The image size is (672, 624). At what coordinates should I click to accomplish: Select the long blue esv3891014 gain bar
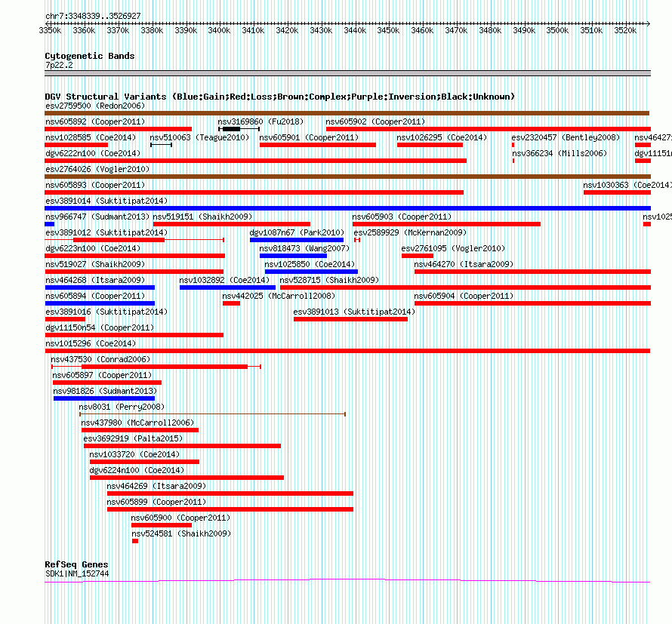[x=347, y=208]
